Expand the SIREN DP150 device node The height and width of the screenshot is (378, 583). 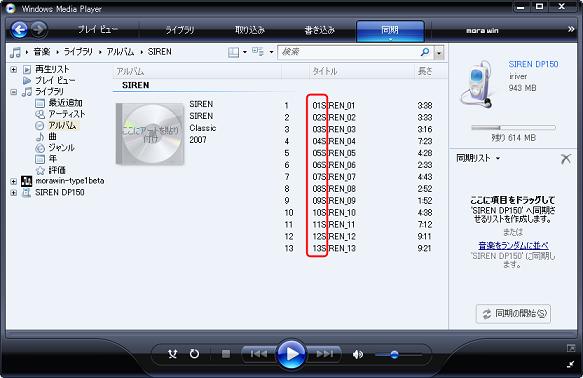(13, 193)
